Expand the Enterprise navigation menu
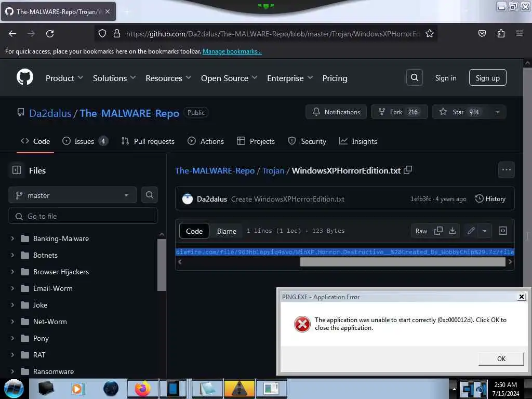 [x=290, y=78]
